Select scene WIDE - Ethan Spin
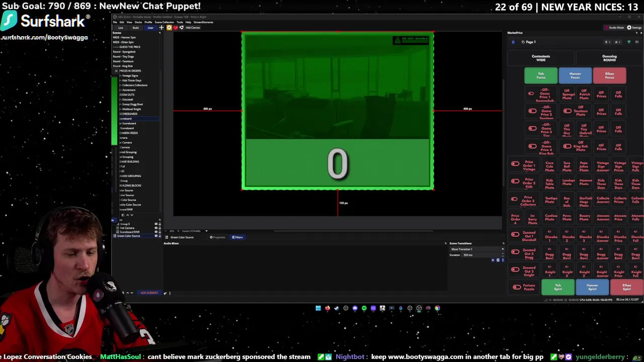The width and height of the screenshot is (644, 362). tap(123, 42)
